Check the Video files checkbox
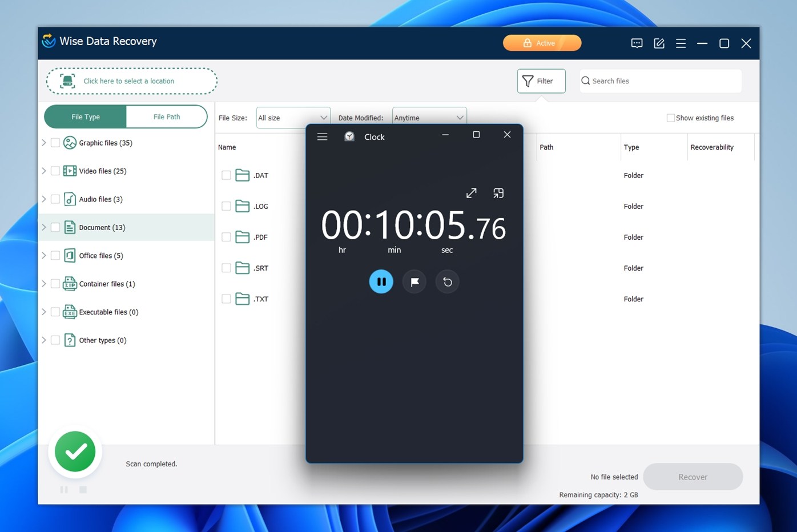The width and height of the screenshot is (797, 532). [55, 171]
